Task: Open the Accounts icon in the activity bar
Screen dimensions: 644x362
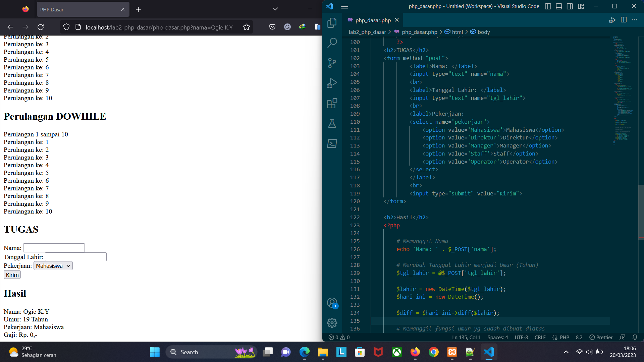Action: pyautogui.click(x=332, y=302)
